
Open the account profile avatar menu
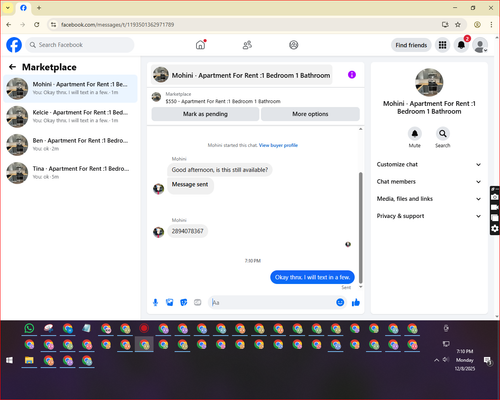click(x=480, y=45)
